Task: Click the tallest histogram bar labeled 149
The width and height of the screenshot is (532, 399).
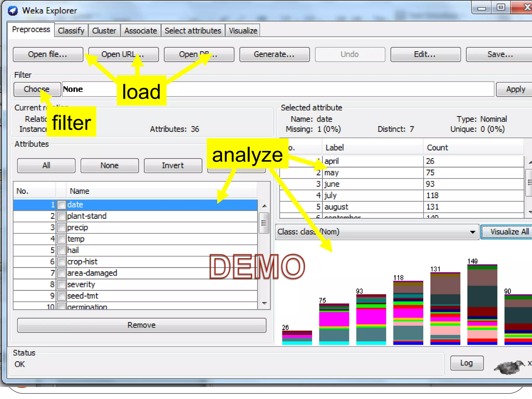Action: pyautogui.click(x=482, y=304)
